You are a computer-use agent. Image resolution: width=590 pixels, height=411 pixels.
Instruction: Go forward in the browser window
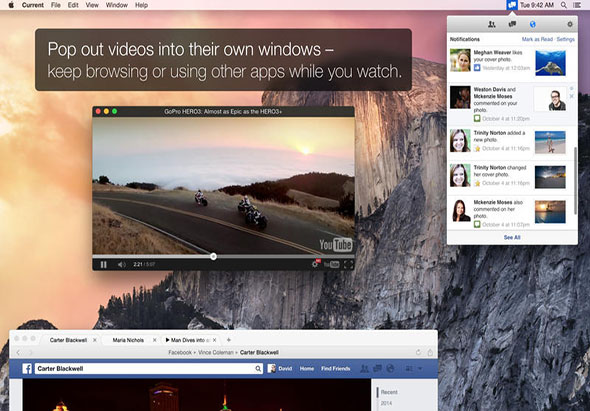30,353
